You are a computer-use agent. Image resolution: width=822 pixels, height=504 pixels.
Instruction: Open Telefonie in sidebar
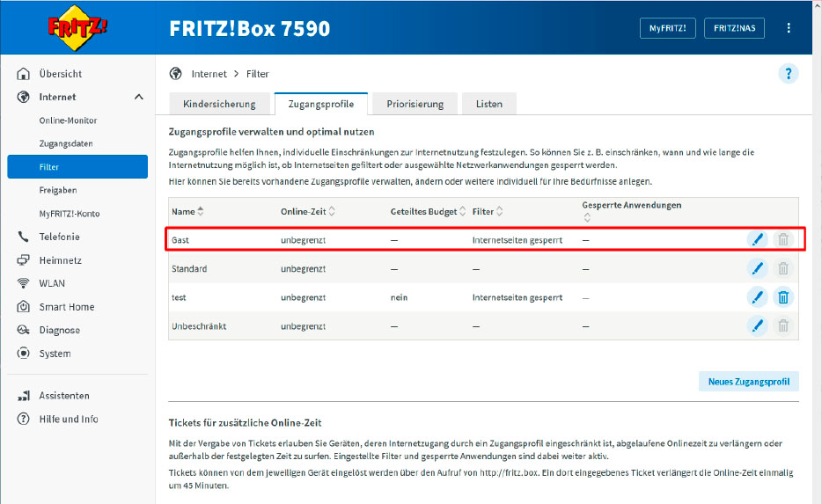pos(59,237)
